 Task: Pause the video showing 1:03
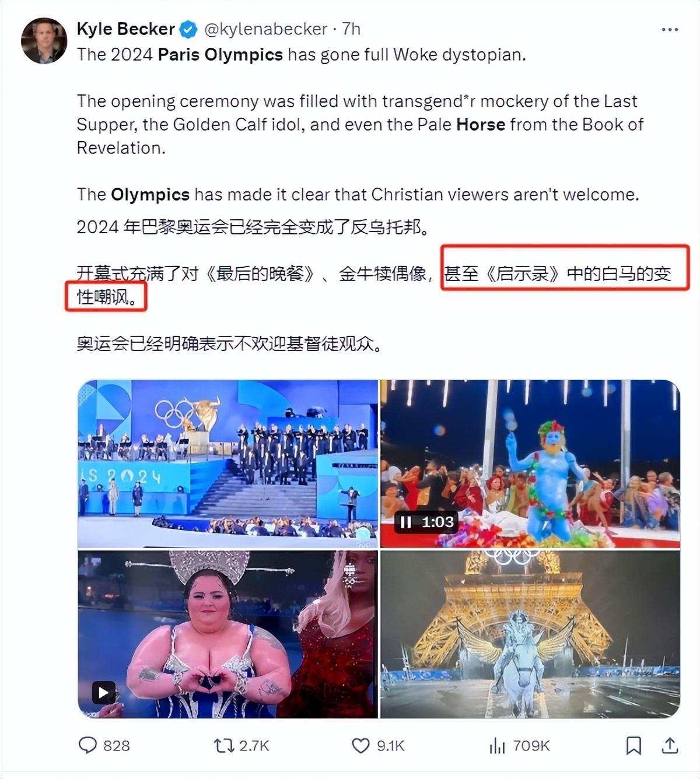[x=406, y=522]
